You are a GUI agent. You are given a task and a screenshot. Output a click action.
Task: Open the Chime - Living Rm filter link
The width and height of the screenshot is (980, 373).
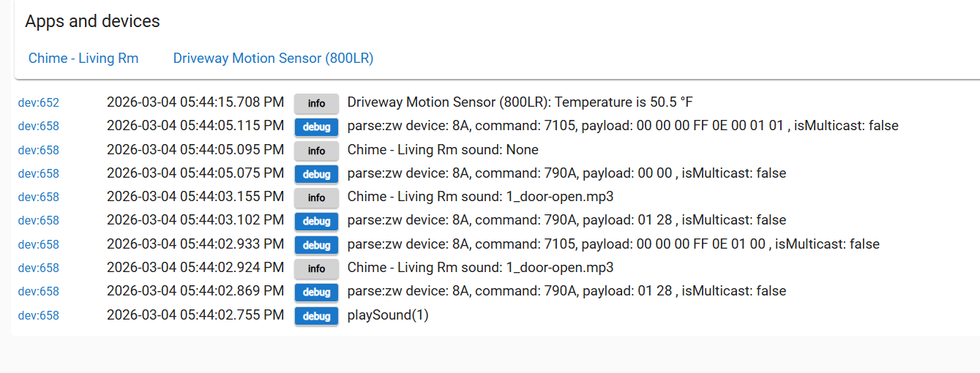pyautogui.click(x=83, y=59)
